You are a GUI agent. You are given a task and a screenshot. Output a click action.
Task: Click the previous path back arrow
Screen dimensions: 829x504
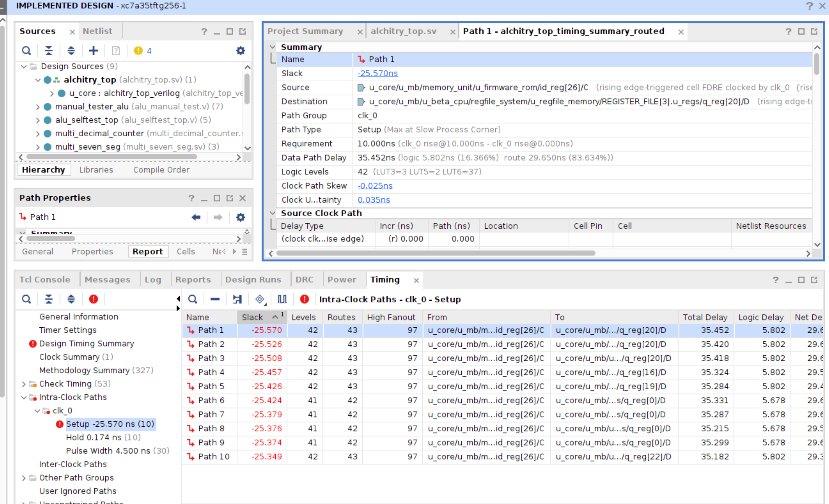196,217
